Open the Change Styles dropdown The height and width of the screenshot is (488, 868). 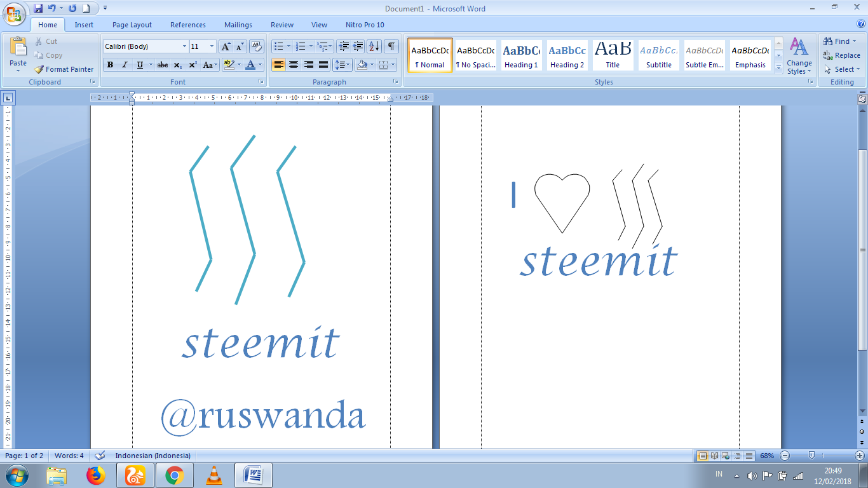click(x=799, y=56)
